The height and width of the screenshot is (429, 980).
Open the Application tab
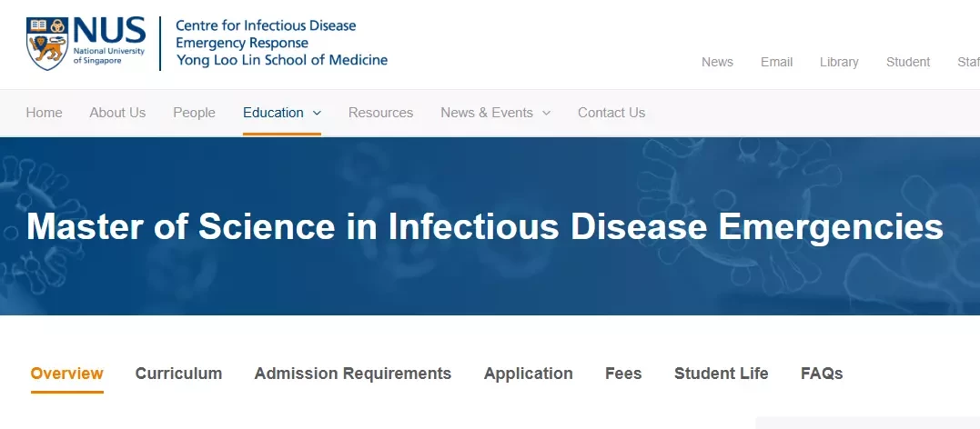(x=528, y=374)
